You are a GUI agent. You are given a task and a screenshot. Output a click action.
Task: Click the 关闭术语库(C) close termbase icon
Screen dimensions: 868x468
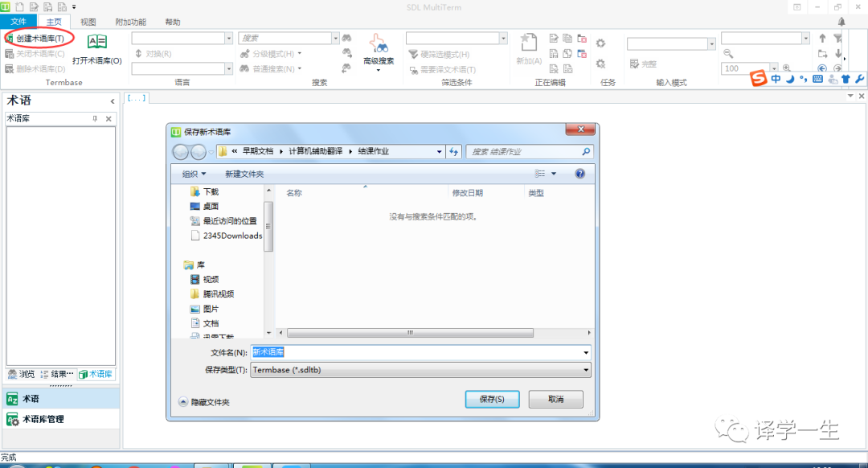(10, 54)
